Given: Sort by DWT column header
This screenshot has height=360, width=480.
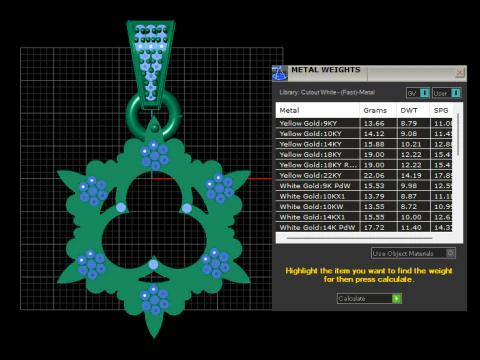Looking at the screenshot, I should coord(413,110).
